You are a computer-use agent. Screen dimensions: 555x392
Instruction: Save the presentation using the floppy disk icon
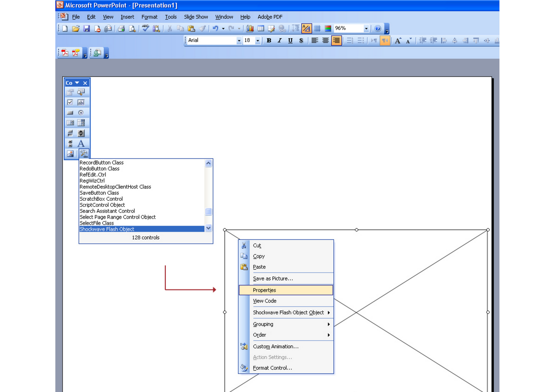point(86,28)
